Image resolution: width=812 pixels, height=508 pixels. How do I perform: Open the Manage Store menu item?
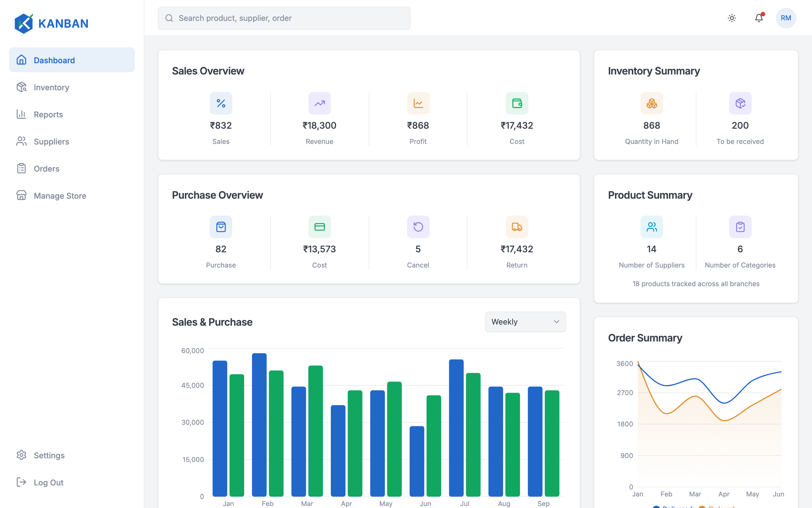[72, 196]
